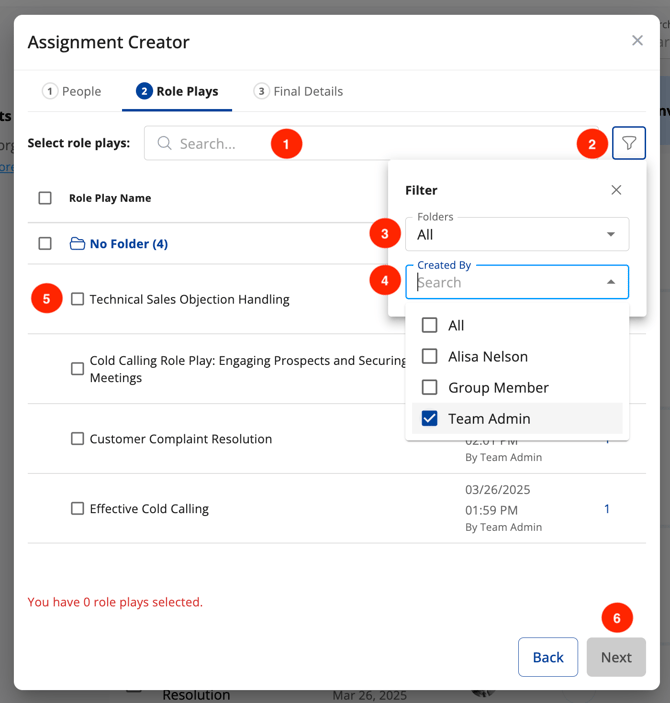Open the Folders dropdown

click(516, 234)
